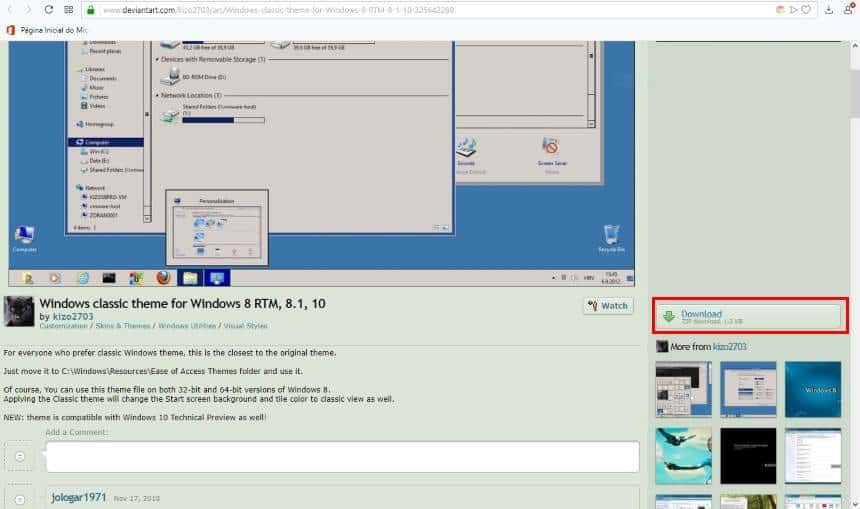Open the speed dial grid
The height and width of the screenshot is (509, 860).
click(x=69, y=10)
